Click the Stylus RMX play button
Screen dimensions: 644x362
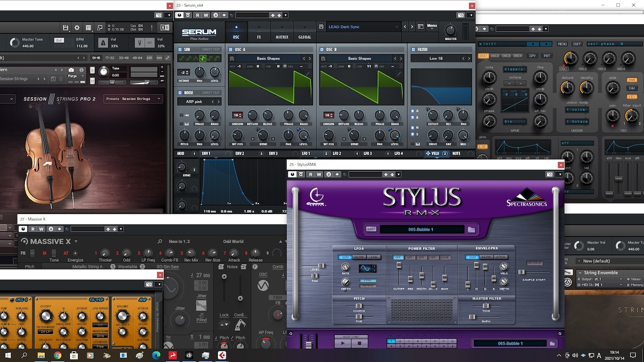[343, 343]
